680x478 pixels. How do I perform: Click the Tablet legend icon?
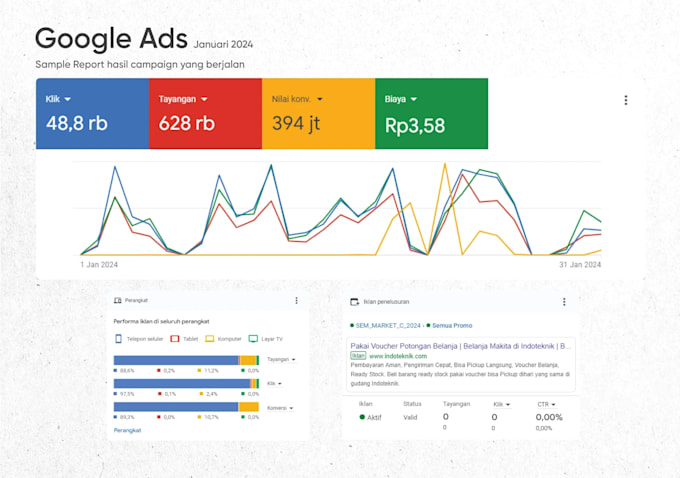(x=175, y=339)
